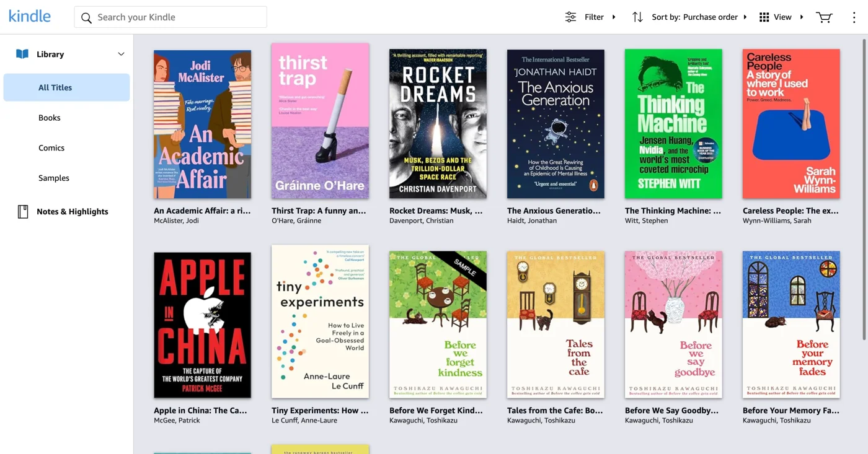Open Sort by Purchase order dropdown

tap(699, 17)
